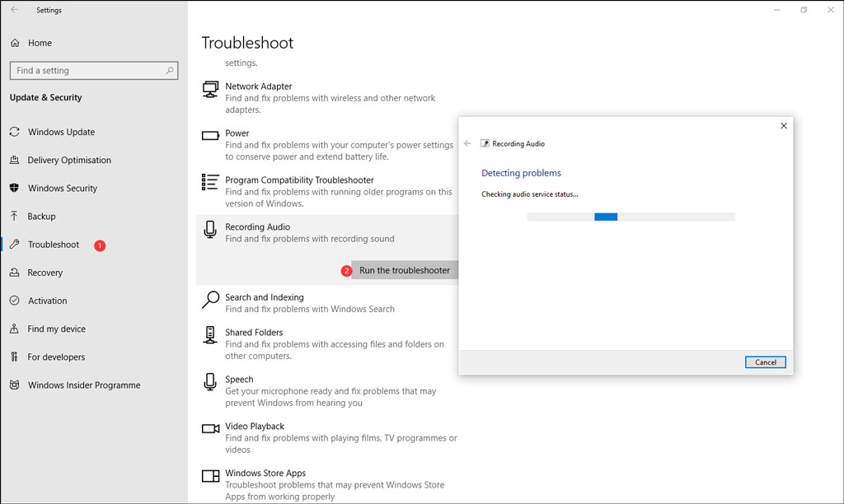This screenshot has width=844, height=504.
Task: Open Windows Update in the sidebar
Action: pos(61,132)
